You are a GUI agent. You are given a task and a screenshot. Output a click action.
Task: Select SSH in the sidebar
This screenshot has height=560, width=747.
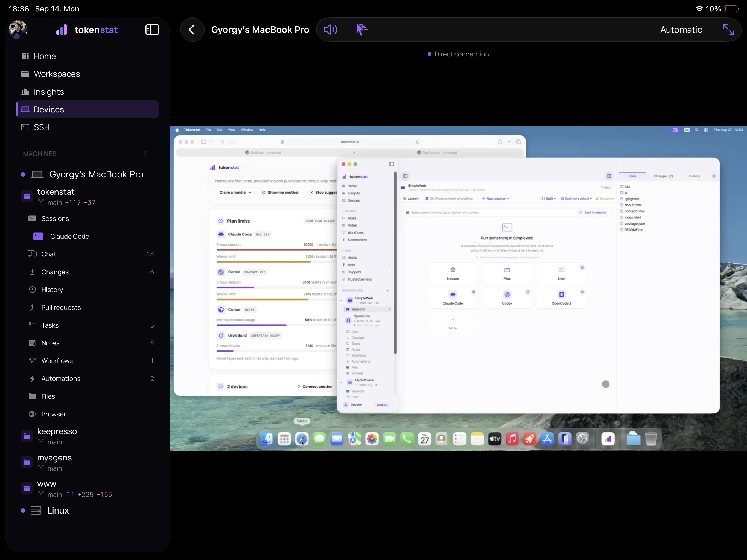87,127
